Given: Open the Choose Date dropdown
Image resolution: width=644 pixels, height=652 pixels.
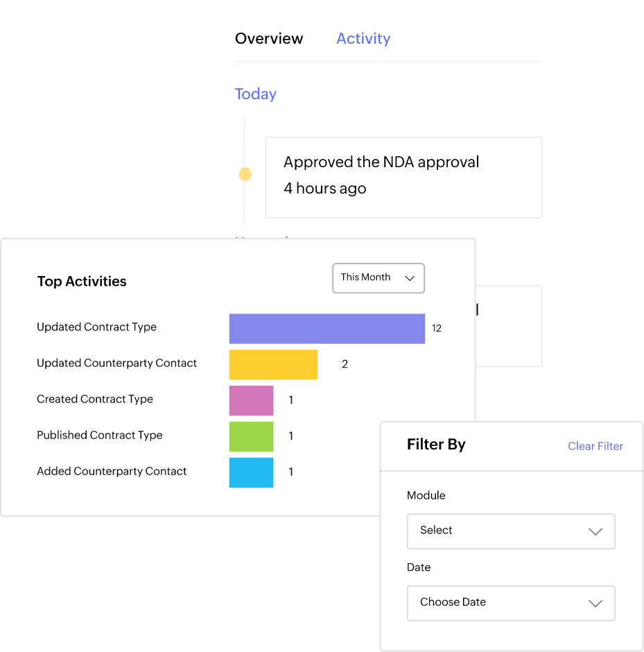Looking at the screenshot, I should click(510, 603).
